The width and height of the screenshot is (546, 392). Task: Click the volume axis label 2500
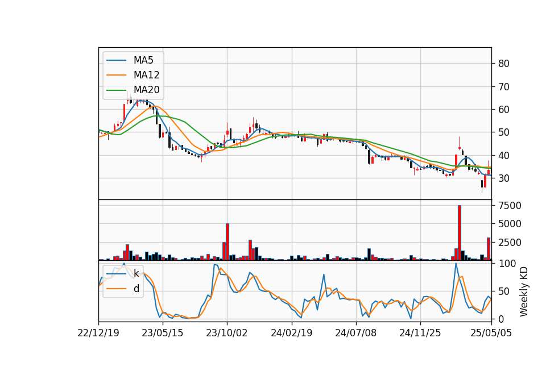point(510,243)
